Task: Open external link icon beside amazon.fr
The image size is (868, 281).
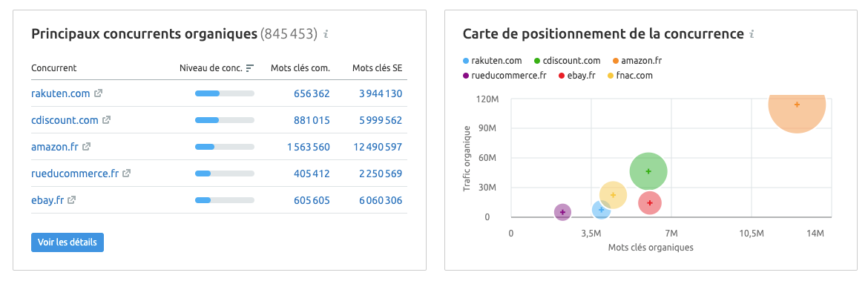Action: click(86, 147)
